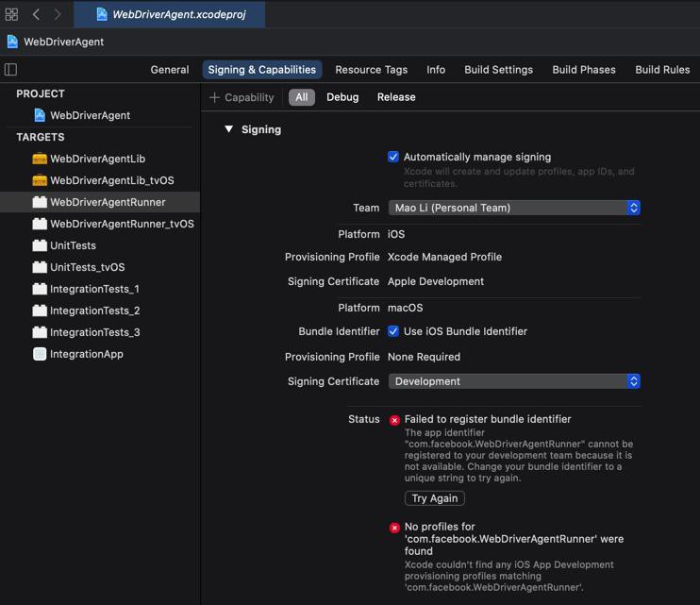This screenshot has width=700, height=605.
Task: Click 'Failed to register bundle identifier' message
Action: 488,419
